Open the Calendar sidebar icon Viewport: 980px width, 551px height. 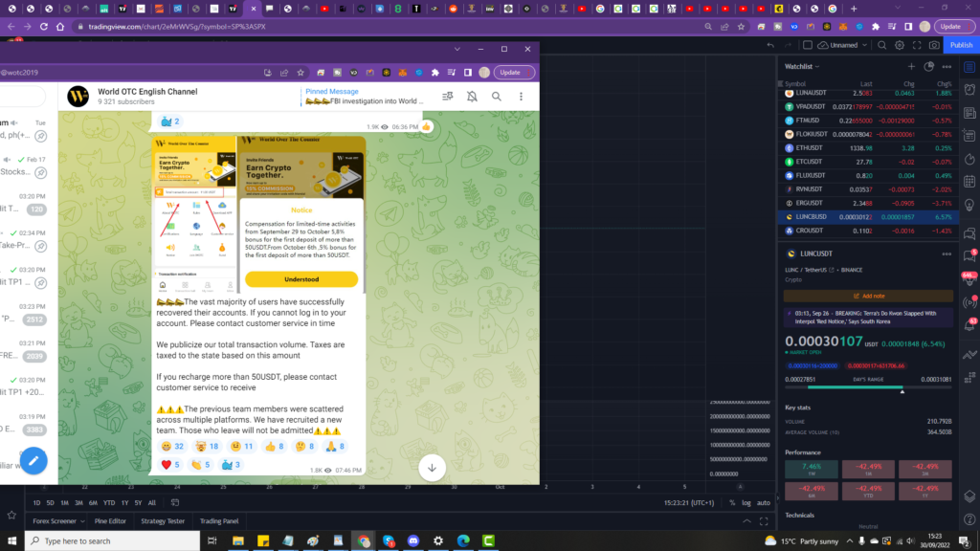970,182
